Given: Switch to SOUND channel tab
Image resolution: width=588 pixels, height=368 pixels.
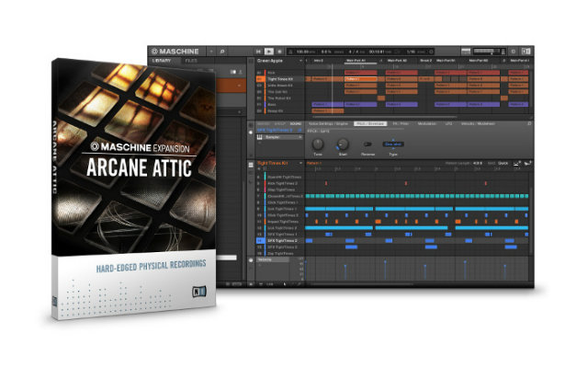Looking at the screenshot, I should click(x=296, y=123).
